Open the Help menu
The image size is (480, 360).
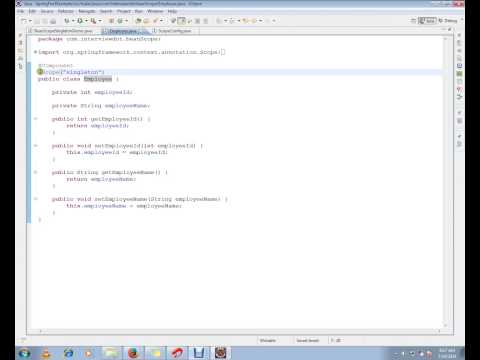[172, 11]
